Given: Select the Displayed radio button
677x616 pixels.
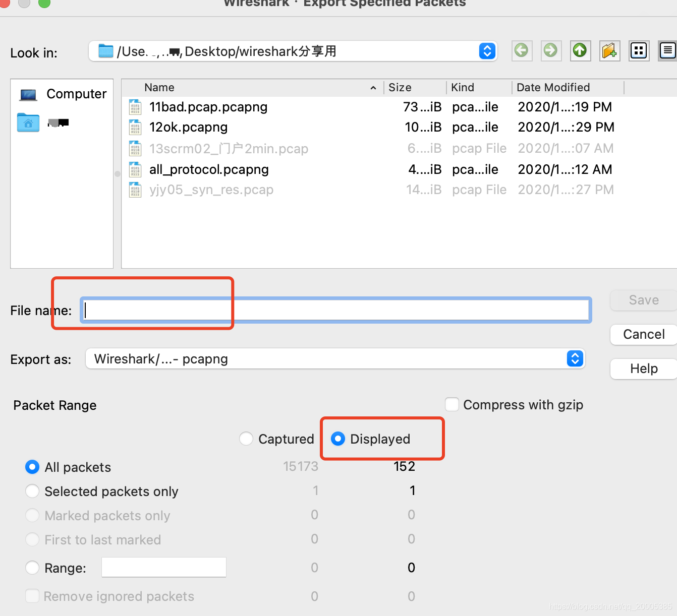Looking at the screenshot, I should tap(338, 439).
